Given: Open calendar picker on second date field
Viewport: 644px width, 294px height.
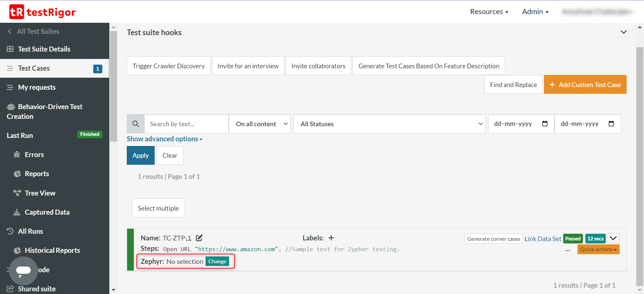Looking at the screenshot, I should coord(611,124).
